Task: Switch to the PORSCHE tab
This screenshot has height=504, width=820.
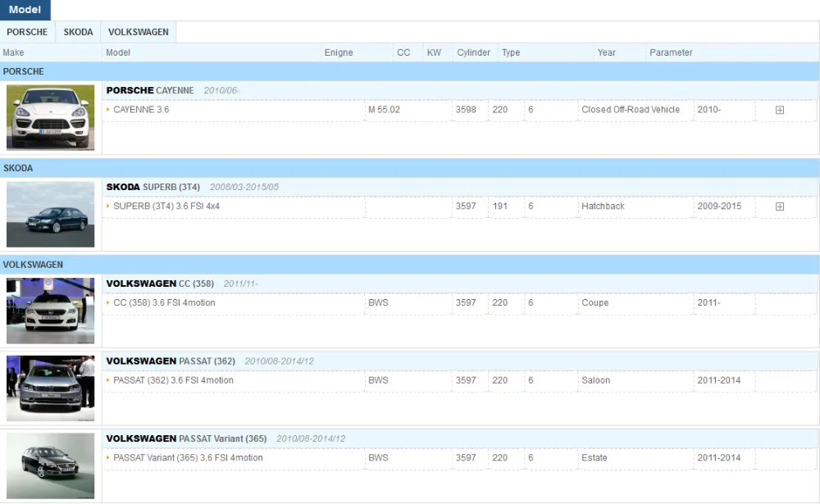Action: point(27,32)
